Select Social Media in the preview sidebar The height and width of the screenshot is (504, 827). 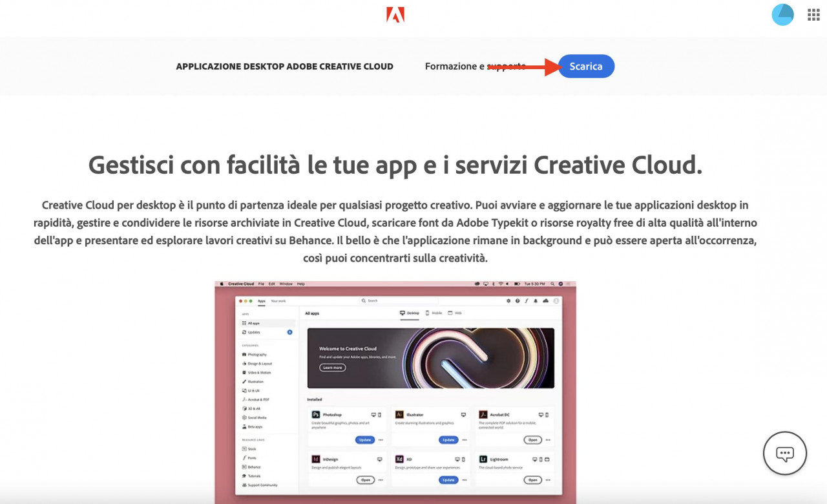[253, 417]
